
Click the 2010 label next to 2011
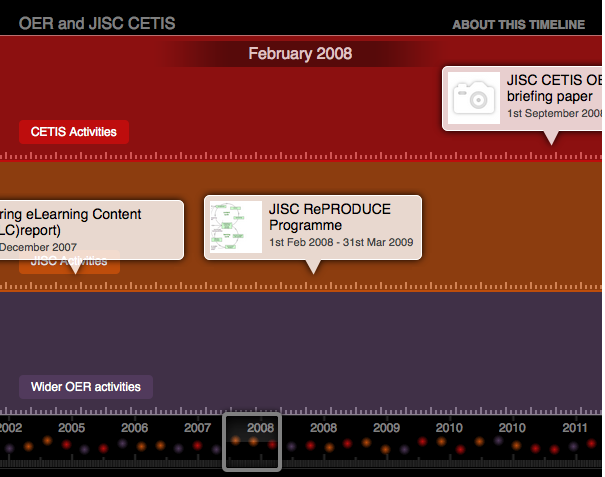click(512, 428)
